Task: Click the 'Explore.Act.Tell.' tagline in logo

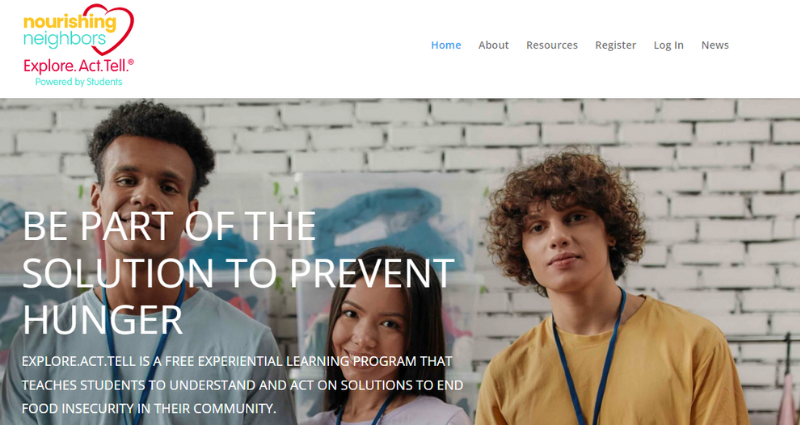Action: (x=79, y=66)
